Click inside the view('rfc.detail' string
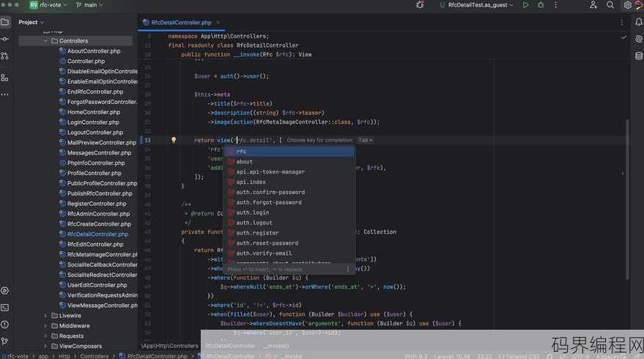 [255, 141]
